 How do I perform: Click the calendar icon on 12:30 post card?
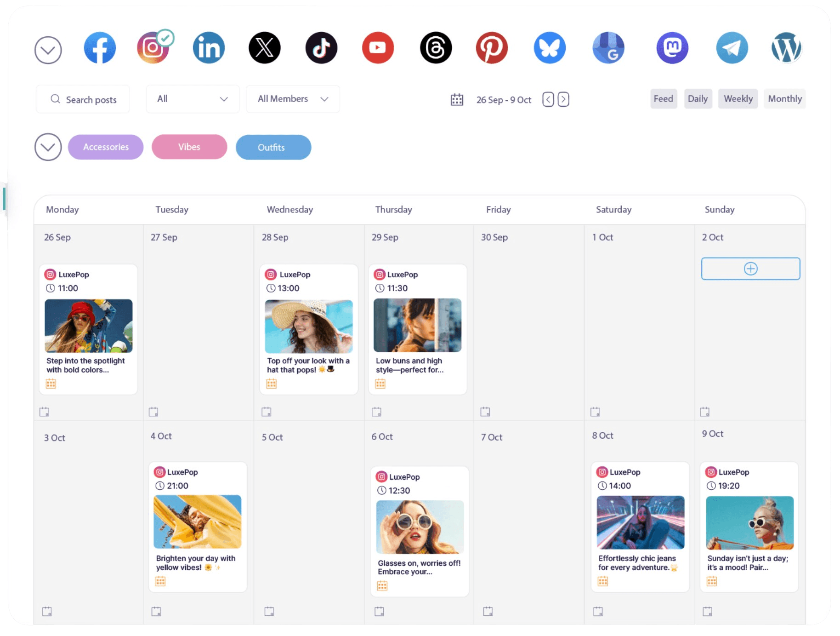pyautogui.click(x=382, y=585)
